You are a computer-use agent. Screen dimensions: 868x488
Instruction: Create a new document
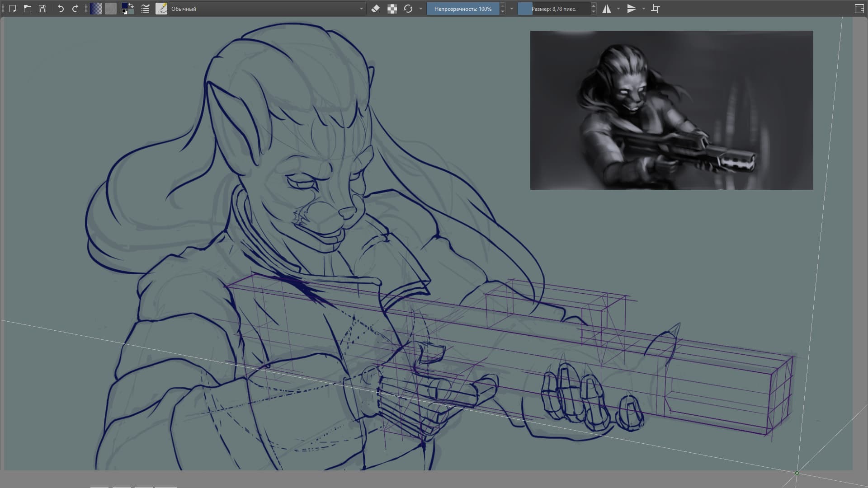tap(13, 9)
